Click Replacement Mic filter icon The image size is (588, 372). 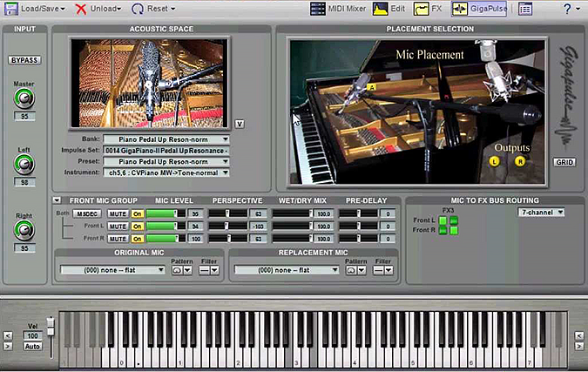click(x=378, y=270)
